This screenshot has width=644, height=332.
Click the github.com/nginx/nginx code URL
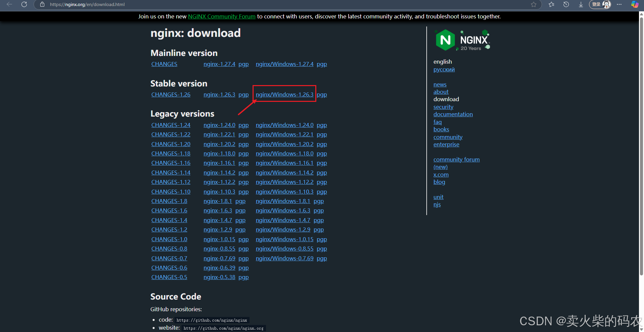[212, 320]
